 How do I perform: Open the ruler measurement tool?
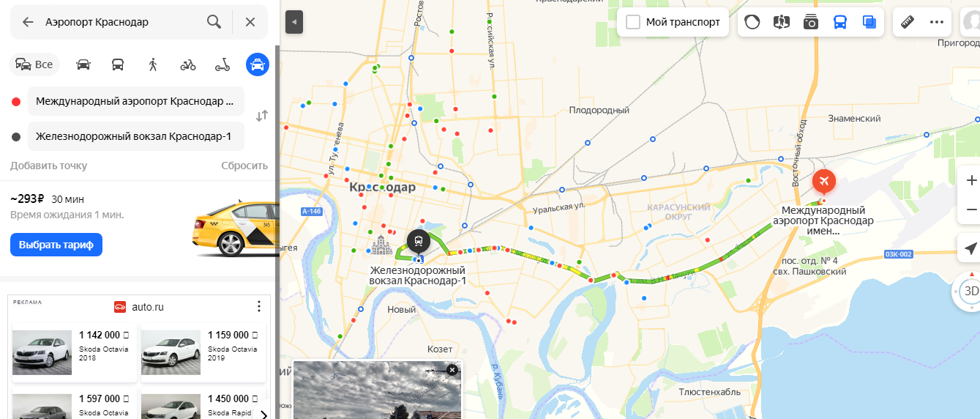[x=908, y=22]
